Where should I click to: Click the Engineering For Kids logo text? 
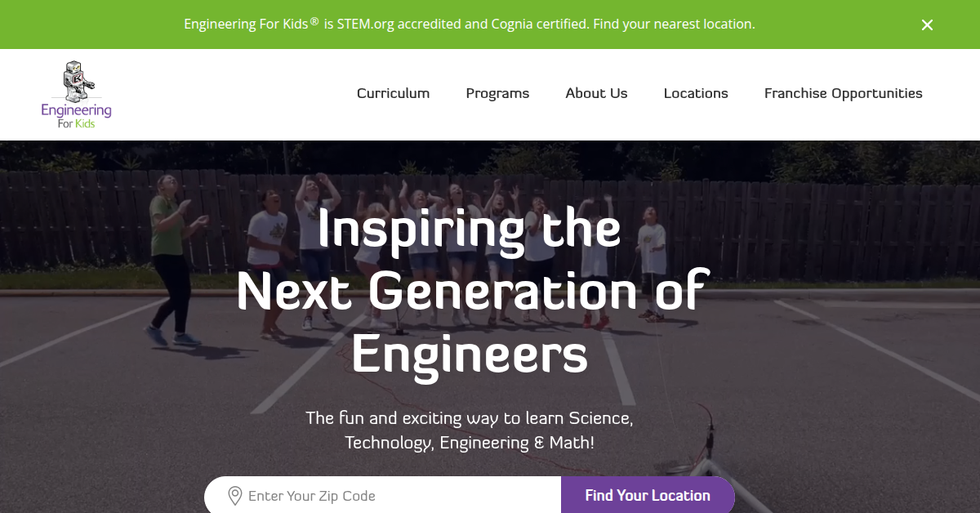click(76, 115)
